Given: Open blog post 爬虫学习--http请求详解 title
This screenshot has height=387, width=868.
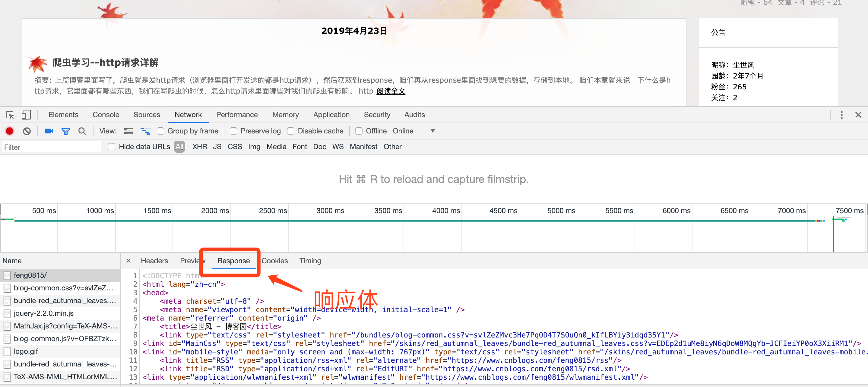Looking at the screenshot, I should [106, 62].
